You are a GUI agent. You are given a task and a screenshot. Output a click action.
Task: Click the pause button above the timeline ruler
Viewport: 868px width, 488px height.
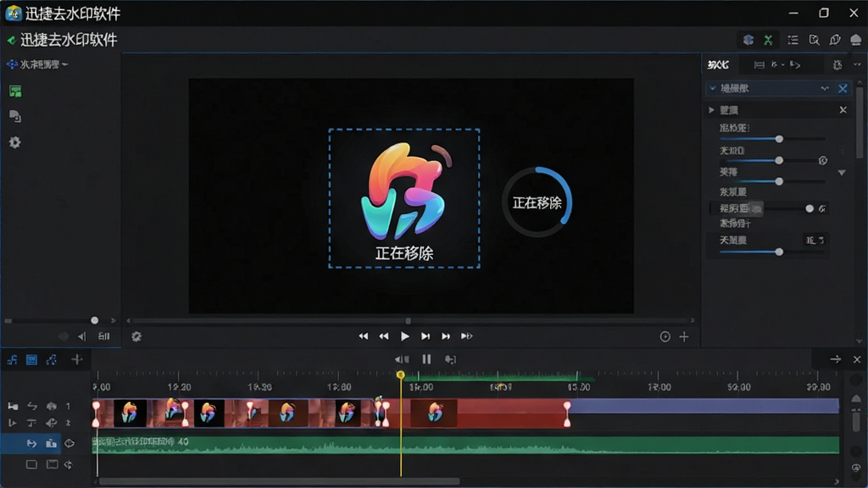426,359
